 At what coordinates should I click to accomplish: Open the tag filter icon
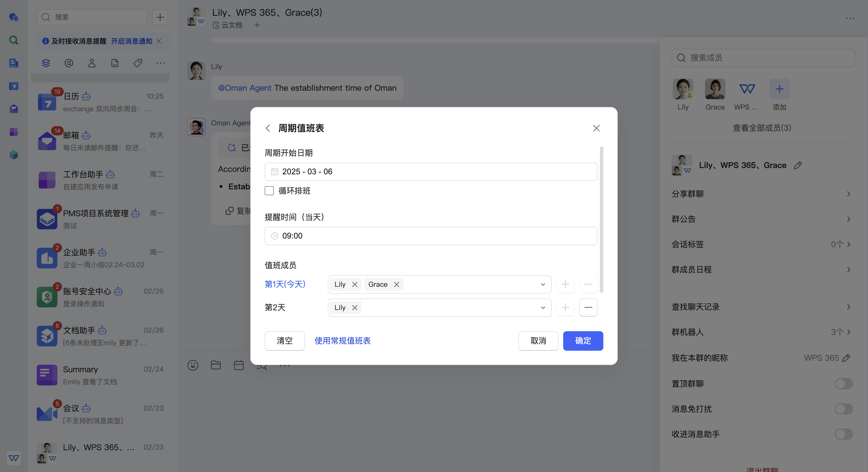(x=137, y=63)
